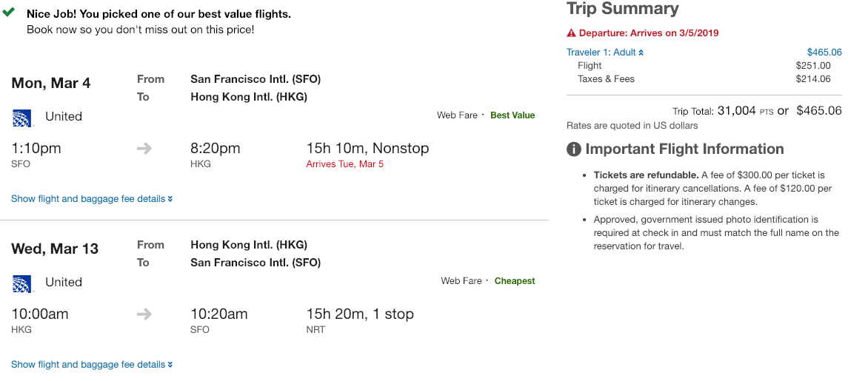
Task: Click the United logo for outbound flight
Action: (22, 117)
